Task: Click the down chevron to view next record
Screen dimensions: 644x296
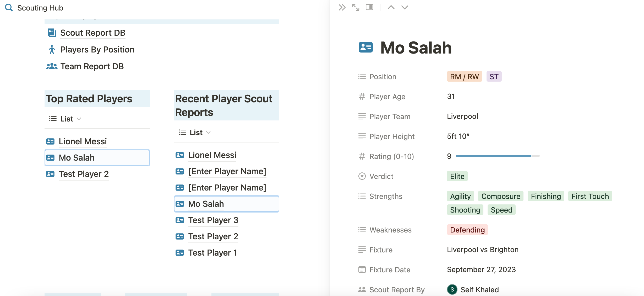Action: [404, 7]
